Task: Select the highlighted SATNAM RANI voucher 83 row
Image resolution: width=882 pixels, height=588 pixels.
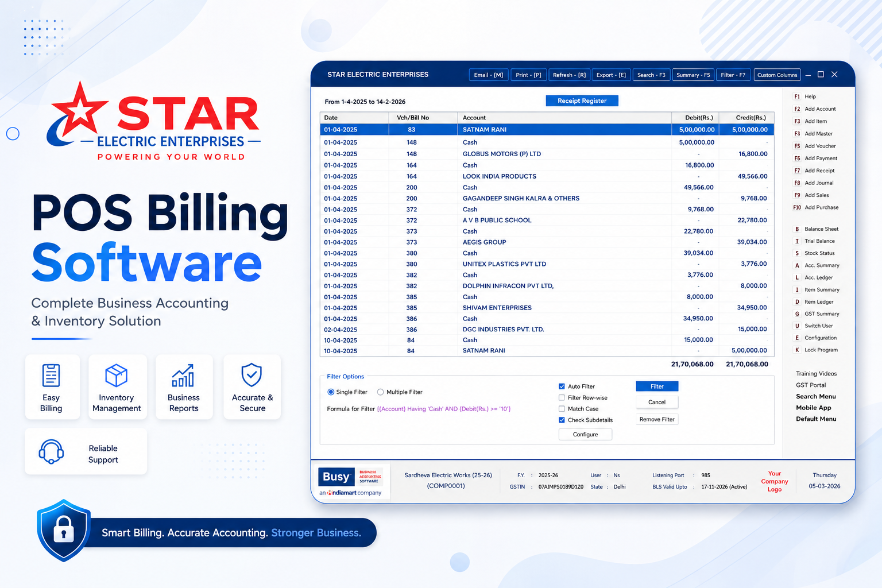Action: click(547, 130)
